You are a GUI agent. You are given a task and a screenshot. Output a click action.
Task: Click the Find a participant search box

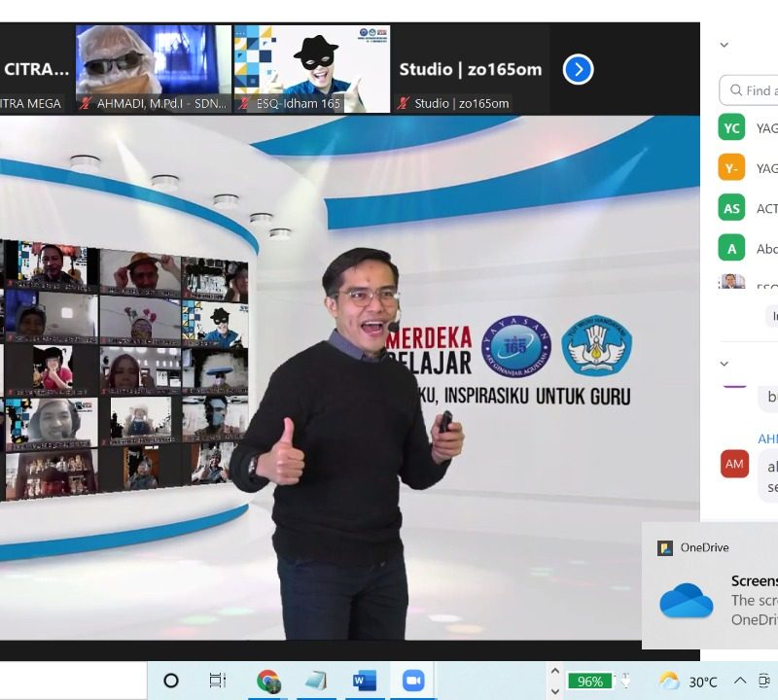pos(749,90)
